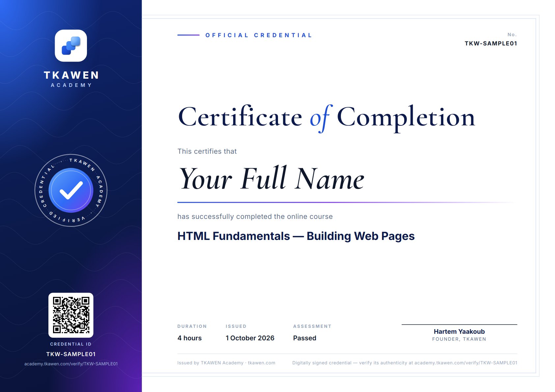Click the QR code image
555x392 pixels.
71,315
